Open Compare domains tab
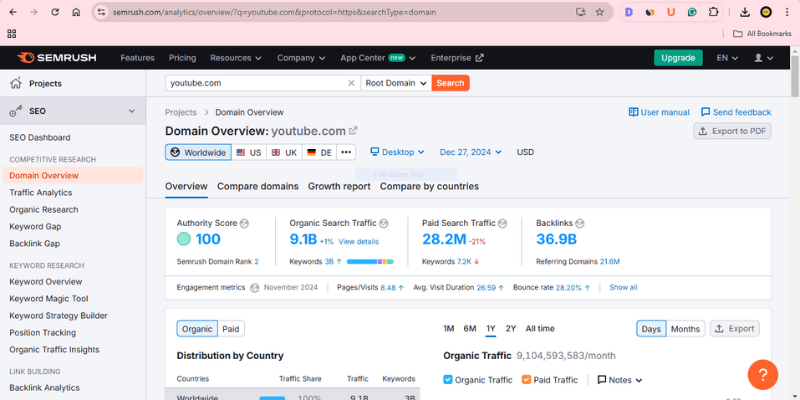This screenshot has height=400, width=800. tap(258, 186)
